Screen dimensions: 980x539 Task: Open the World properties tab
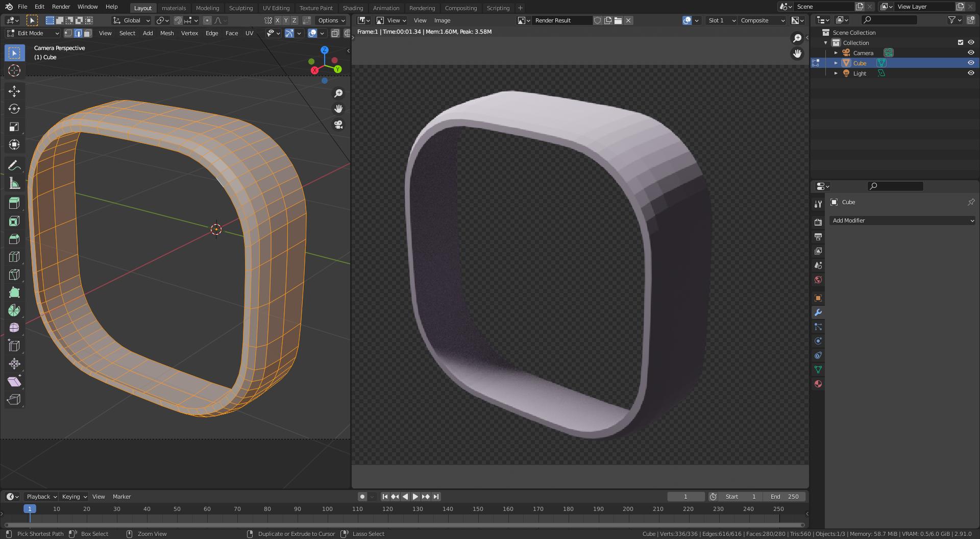[818, 280]
